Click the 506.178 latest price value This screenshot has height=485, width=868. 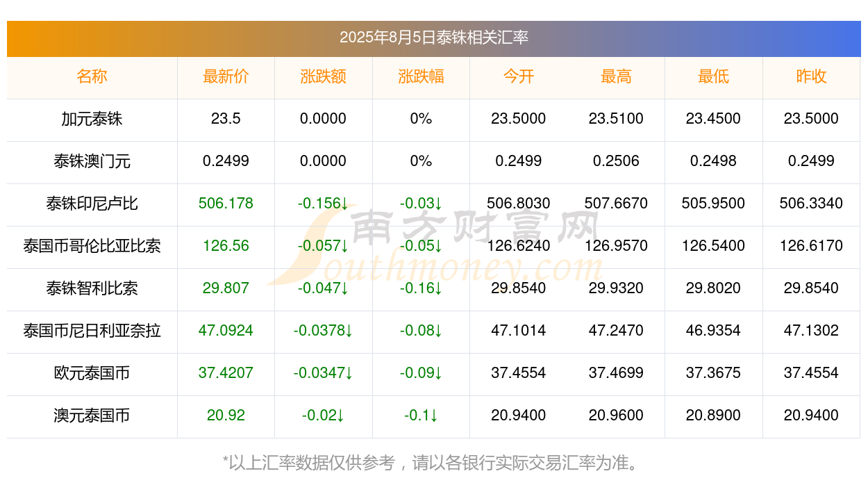click(226, 204)
